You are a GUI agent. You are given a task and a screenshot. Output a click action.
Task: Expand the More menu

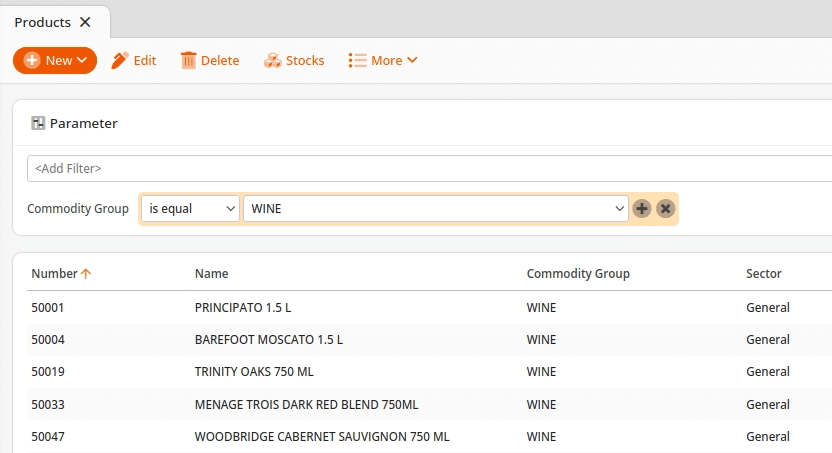383,60
